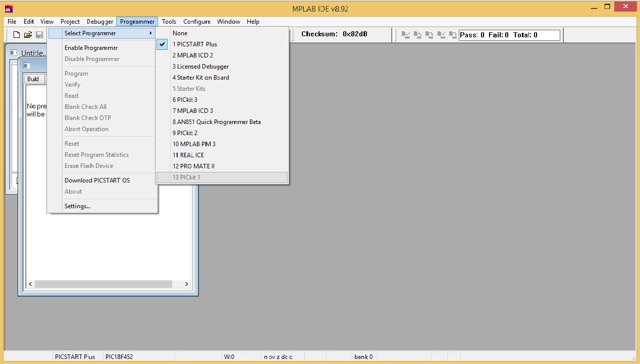Choose None in the programmer list
Viewport: 640px width, 364px height.
[x=222, y=33]
